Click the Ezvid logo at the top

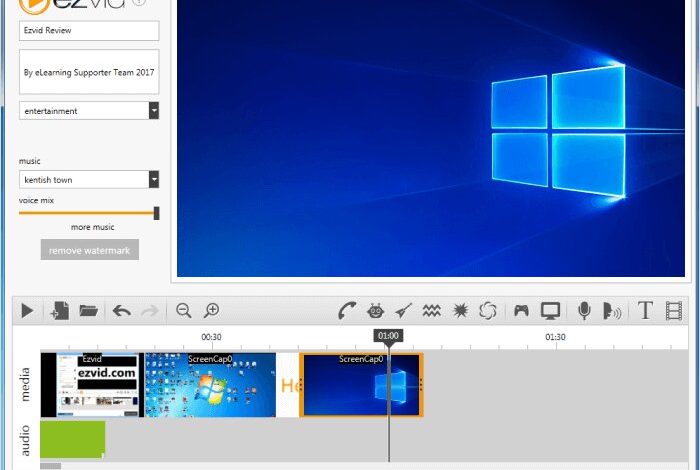pyautogui.click(x=71, y=6)
